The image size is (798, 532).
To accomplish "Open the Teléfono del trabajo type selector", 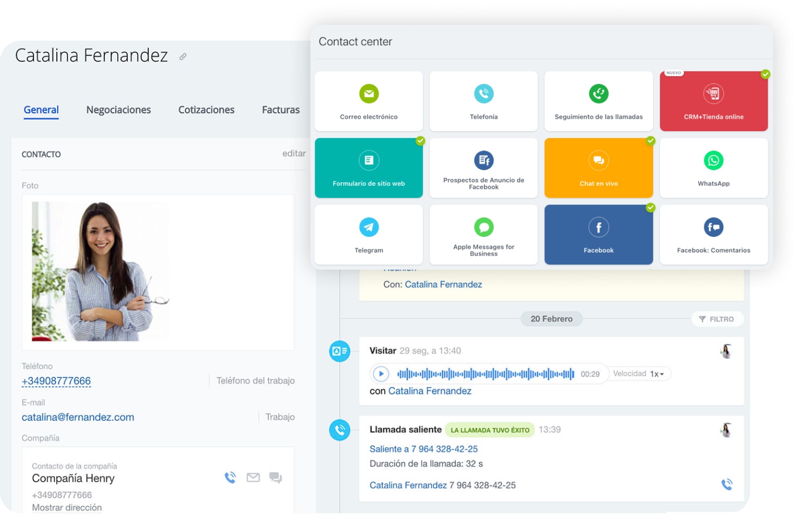I will pyautogui.click(x=255, y=381).
